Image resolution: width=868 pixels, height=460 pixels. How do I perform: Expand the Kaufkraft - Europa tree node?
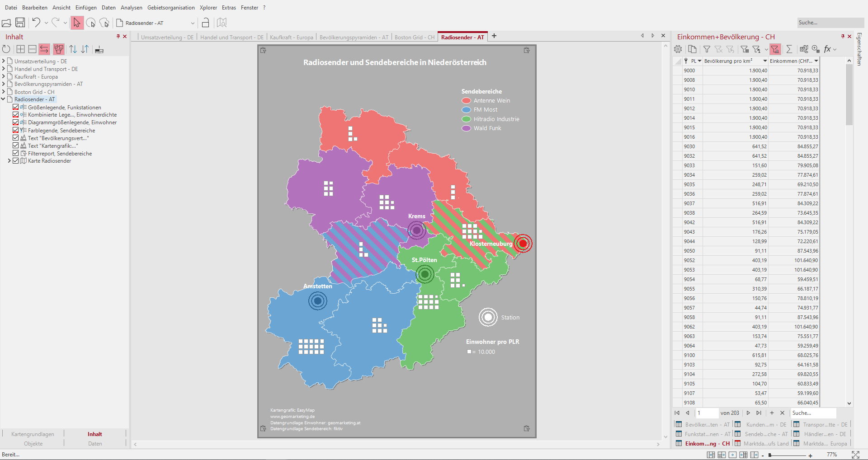pyautogui.click(x=4, y=76)
